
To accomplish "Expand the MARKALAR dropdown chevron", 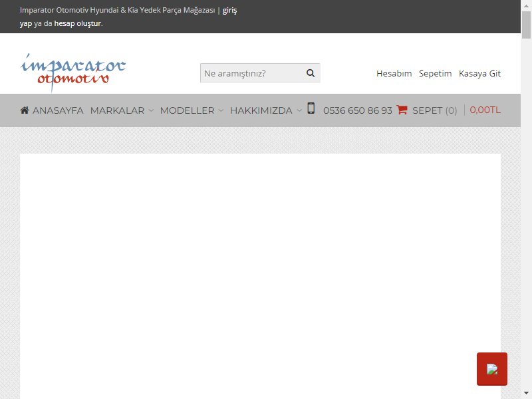I will (151, 110).
